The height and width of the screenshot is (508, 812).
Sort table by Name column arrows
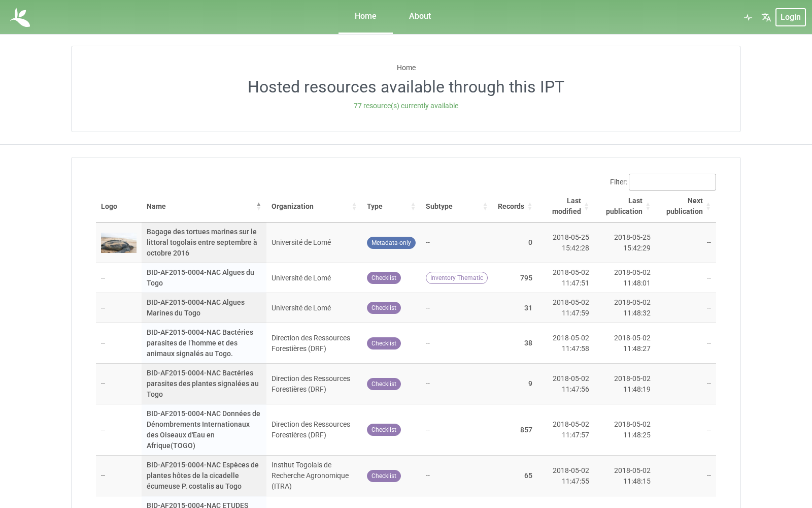click(259, 206)
